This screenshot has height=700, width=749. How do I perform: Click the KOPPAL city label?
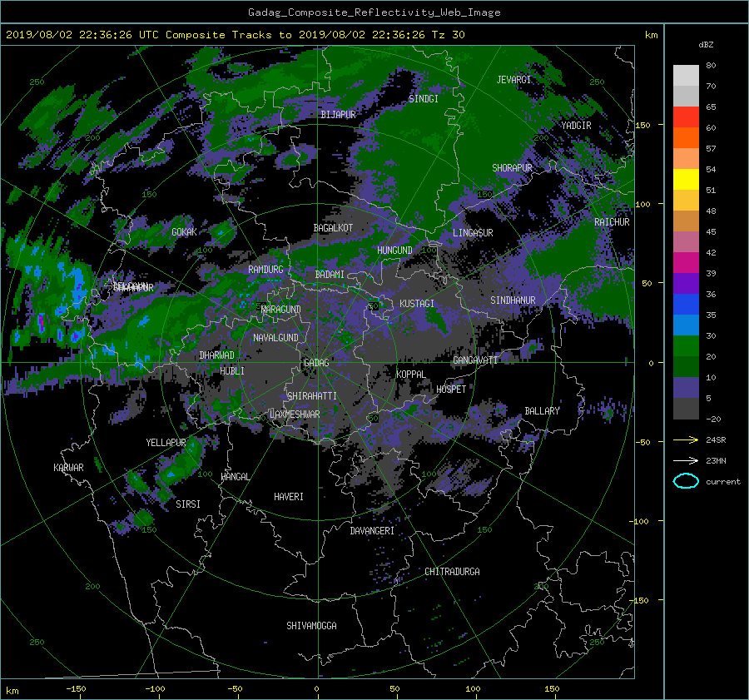pyautogui.click(x=411, y=375)
